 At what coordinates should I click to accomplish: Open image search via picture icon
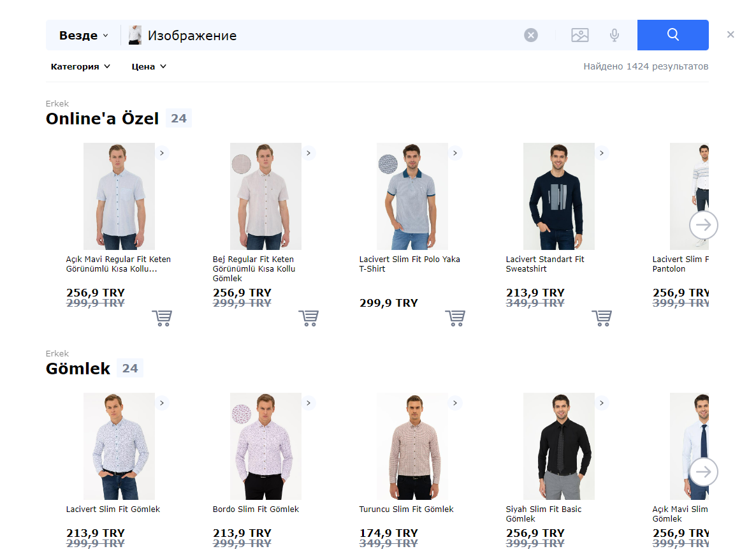tap(579, 35)
